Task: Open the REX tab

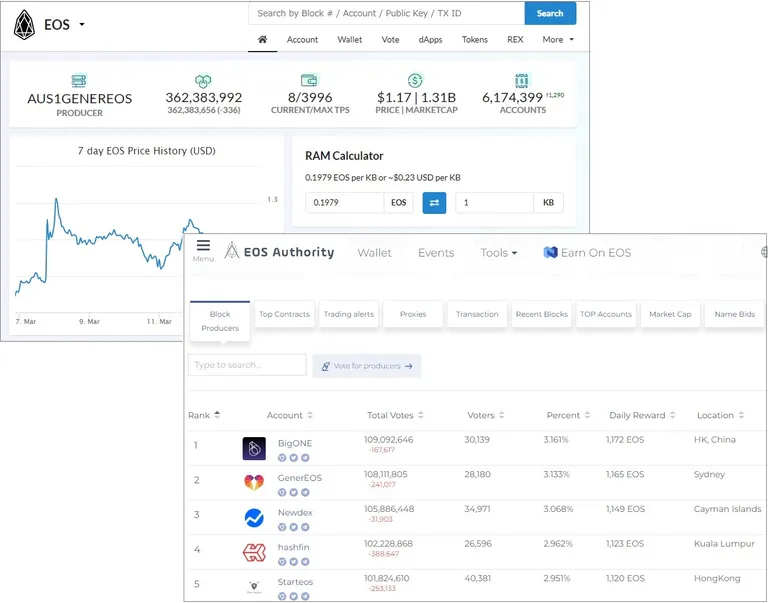Action: click(515, 40)
